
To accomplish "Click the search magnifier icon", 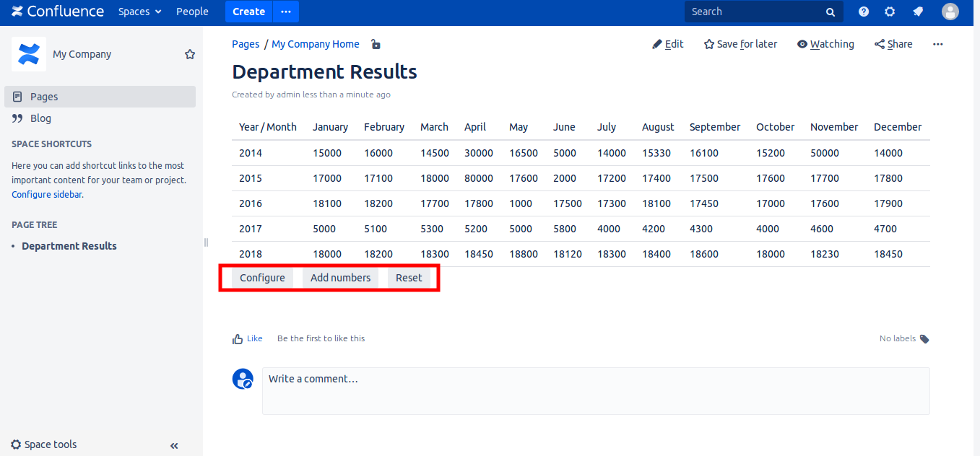I will [831, 12].
